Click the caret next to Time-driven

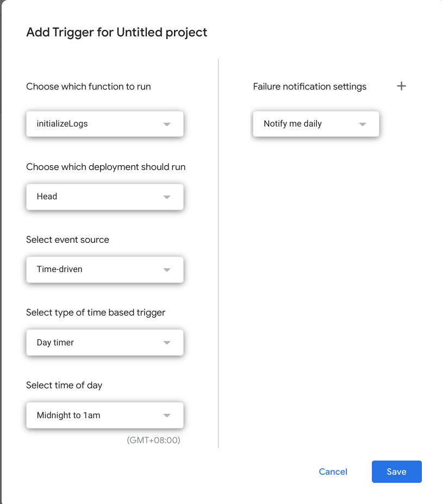(x=167, y=270)
